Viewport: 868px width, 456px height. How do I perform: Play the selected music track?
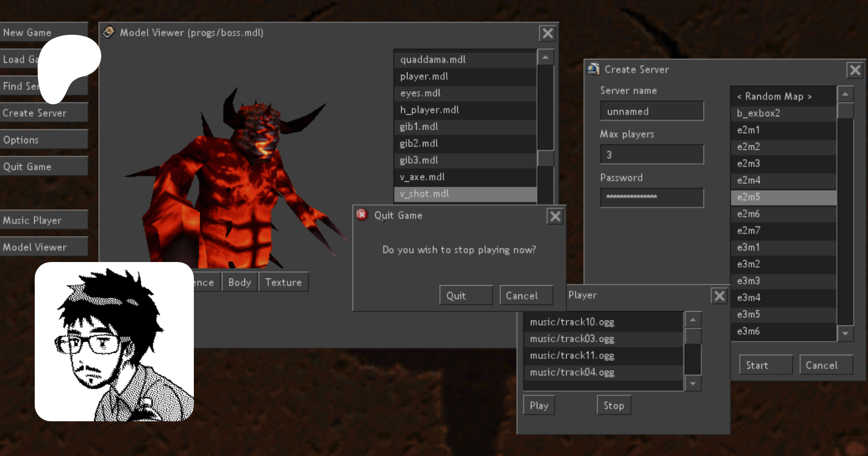pyautogui.click(x=539, y=406)
